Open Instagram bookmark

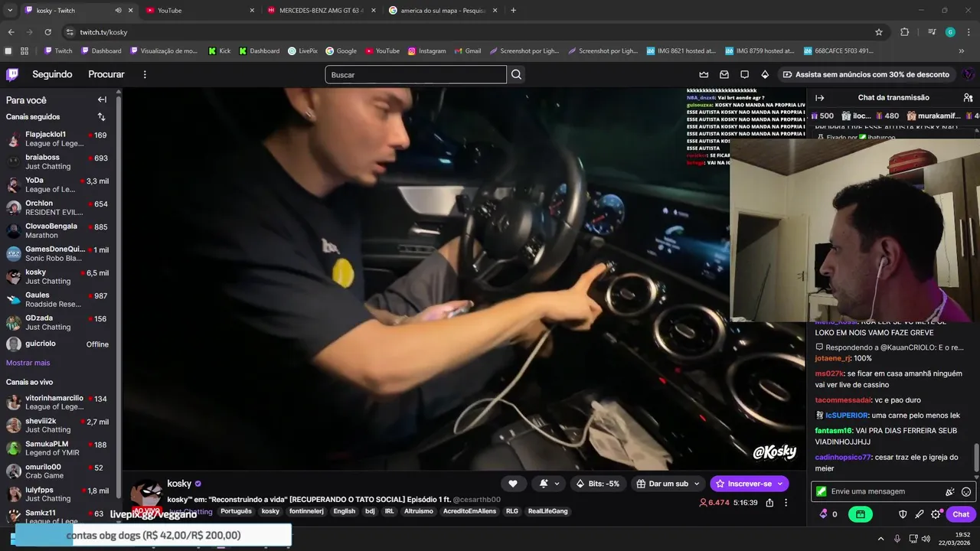click(426, 51)
